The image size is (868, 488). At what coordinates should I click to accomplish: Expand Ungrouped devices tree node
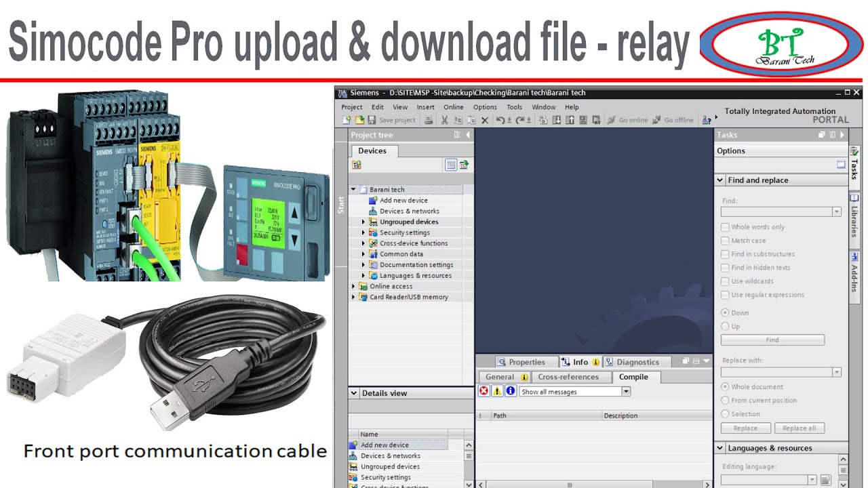point(363,222)
